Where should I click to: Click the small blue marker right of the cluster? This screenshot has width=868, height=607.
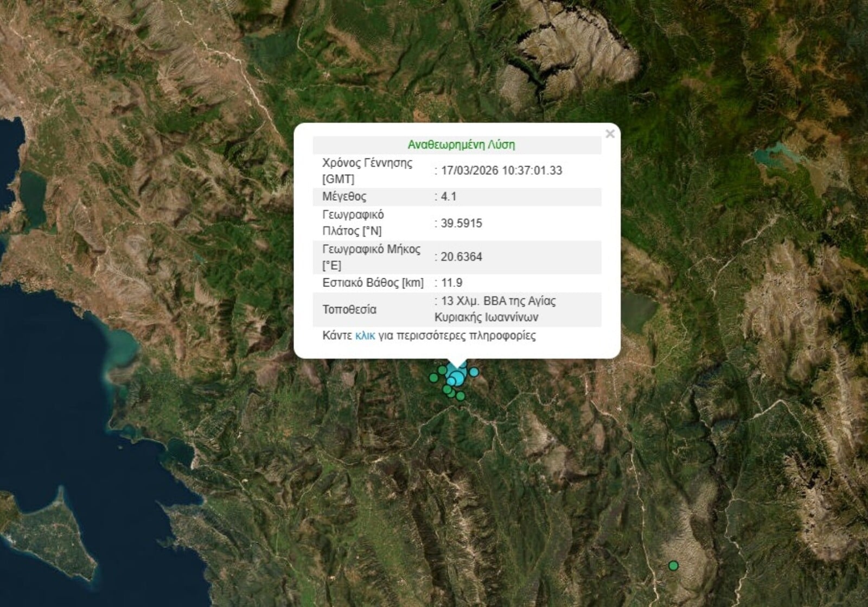click(x=474, y=372)
